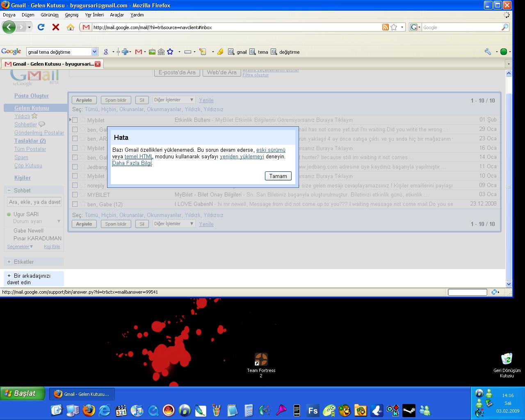Launch Firefox from the quick launch bar
The height and width of the screenshot is (420, 525).
click(x=89, y=410)
